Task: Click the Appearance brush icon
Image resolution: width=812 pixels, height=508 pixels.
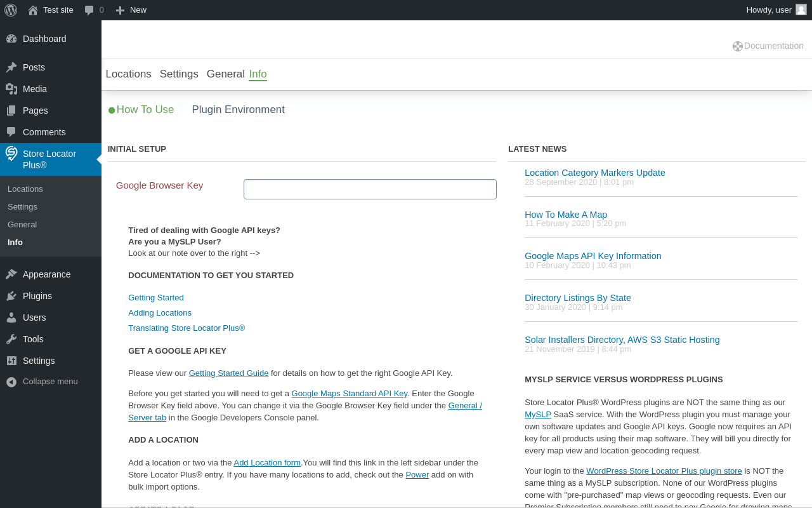Action: click(x=11, y=274)
